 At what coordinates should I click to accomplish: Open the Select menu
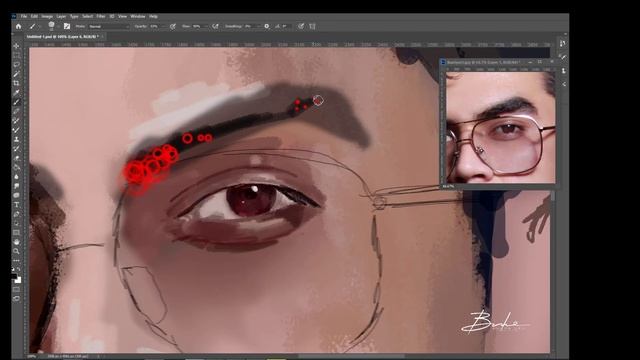coord(88,16)
